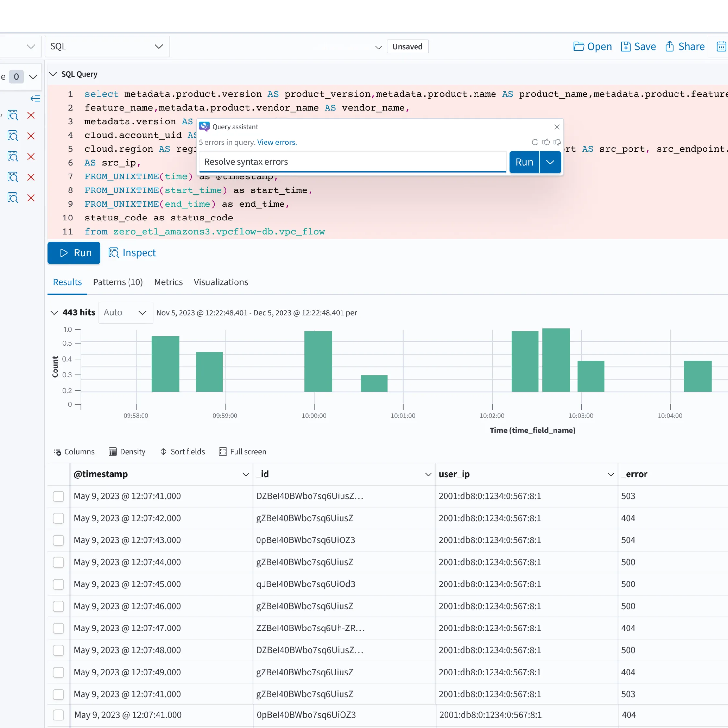728x728 pixels.
Task: Open the @timestamp column menu
Action: click(x=245, y=474)
